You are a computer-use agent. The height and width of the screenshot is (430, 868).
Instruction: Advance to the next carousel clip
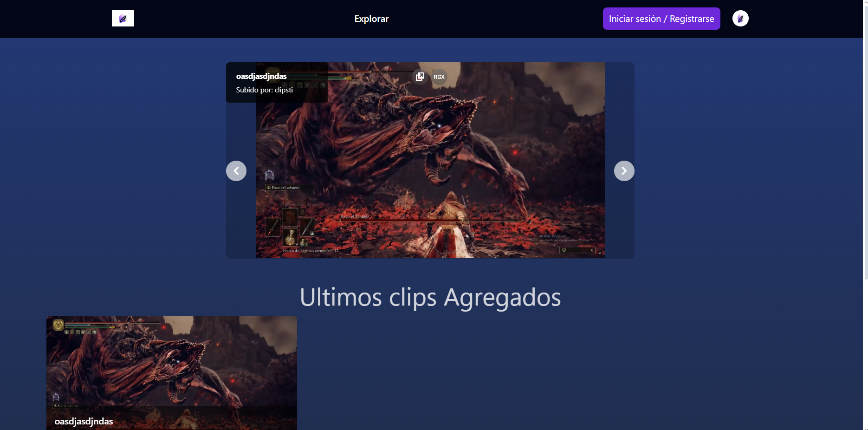coord(624,171)
